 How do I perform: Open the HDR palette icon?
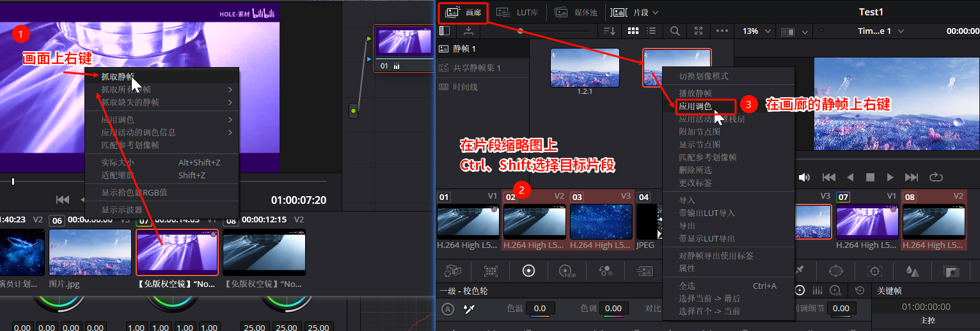567,271
